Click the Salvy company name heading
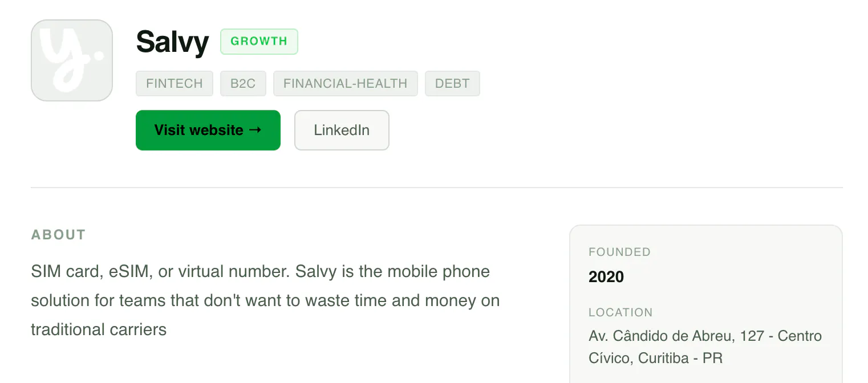 [173, 42]
